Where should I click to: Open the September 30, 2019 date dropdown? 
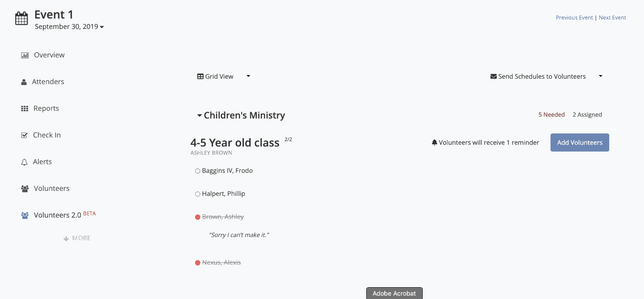pos(70,27)
